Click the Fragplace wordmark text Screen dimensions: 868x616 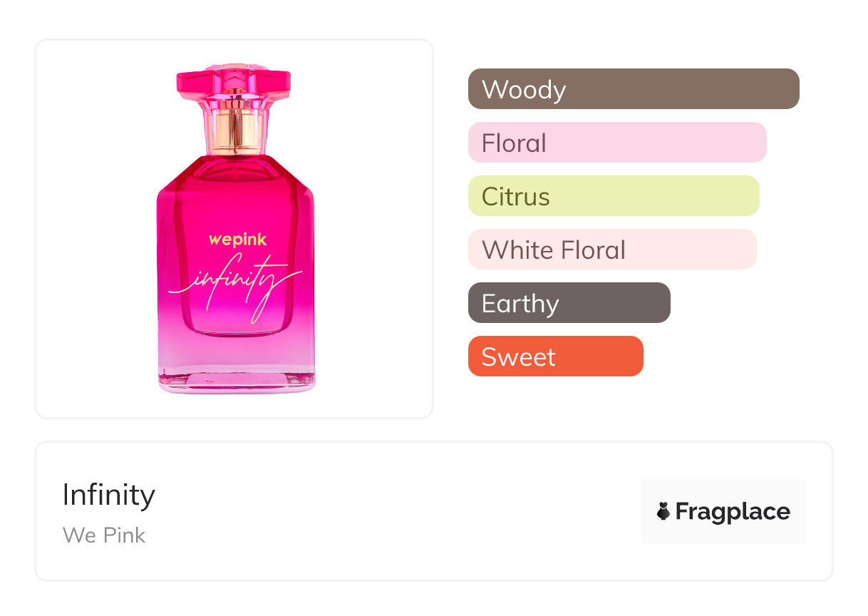point(733,511)
